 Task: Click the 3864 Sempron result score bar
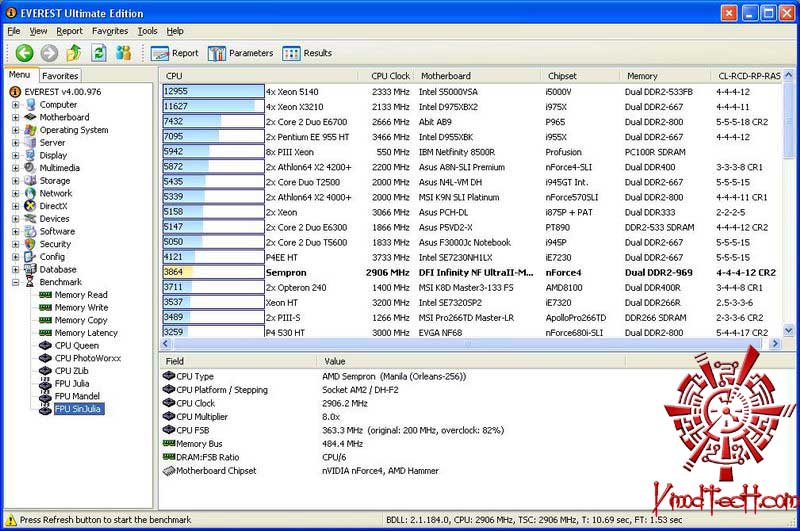tap(213, 272)
